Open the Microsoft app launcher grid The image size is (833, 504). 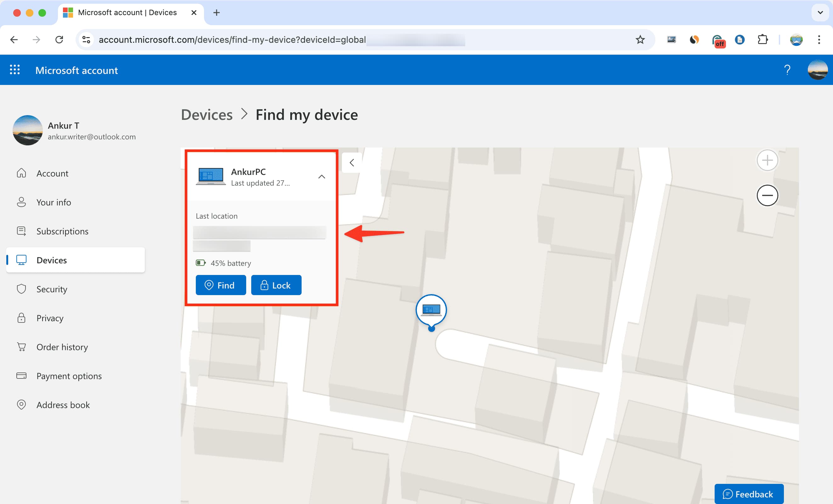tap(14, 70)
